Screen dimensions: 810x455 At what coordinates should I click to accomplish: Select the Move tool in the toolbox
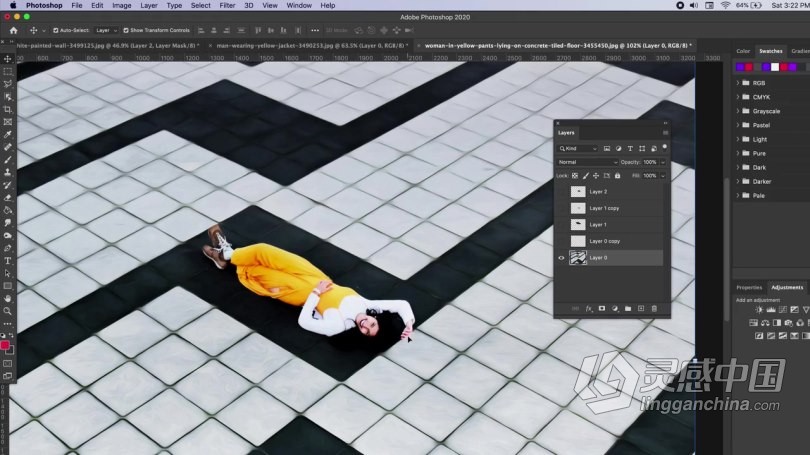point(8,59)
